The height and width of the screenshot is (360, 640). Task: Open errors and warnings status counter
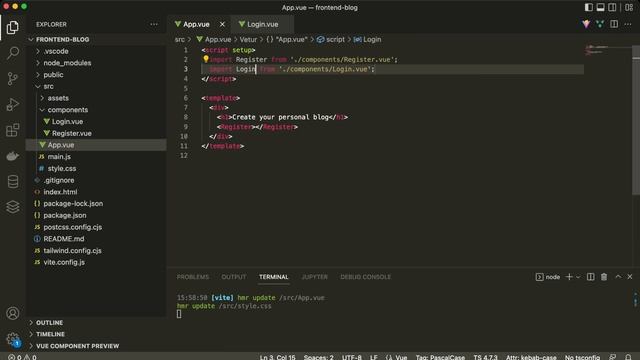coord(22,357)
